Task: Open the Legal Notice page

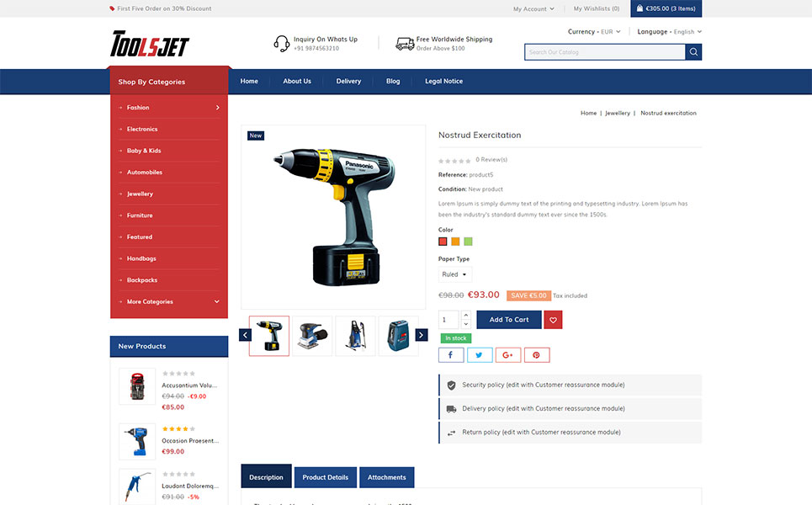Action: tap(443, 82)
